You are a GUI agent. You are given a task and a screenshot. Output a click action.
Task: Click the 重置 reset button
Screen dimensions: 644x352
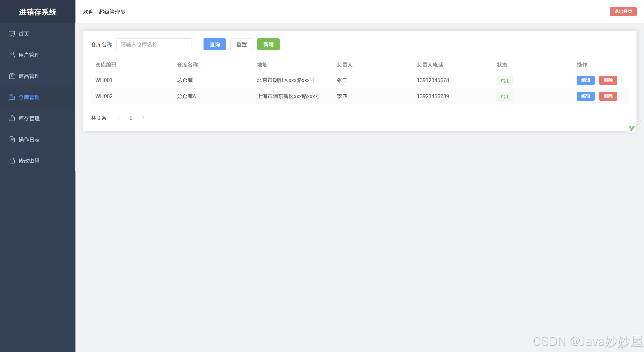(242, 44)
